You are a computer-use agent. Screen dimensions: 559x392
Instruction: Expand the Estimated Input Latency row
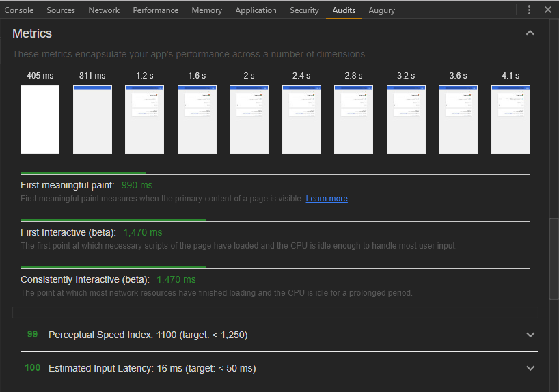[x=530, y=368]
